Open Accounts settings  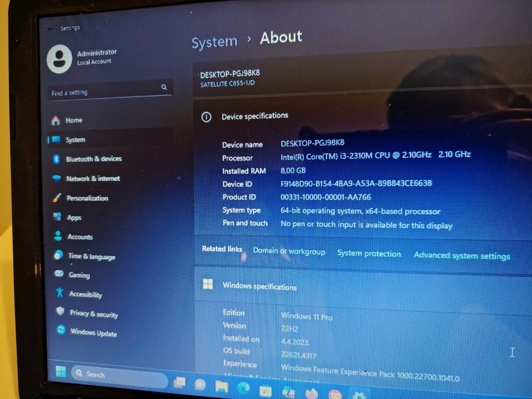tap(80, 237)
